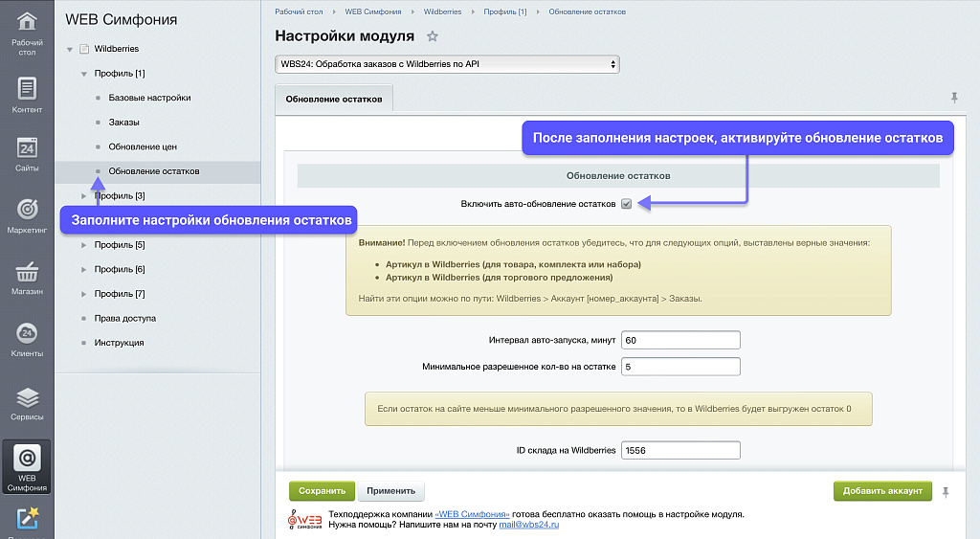Open the WBS24 module selection dropdown
The image size is (980, 539).
tap(447, 65)
